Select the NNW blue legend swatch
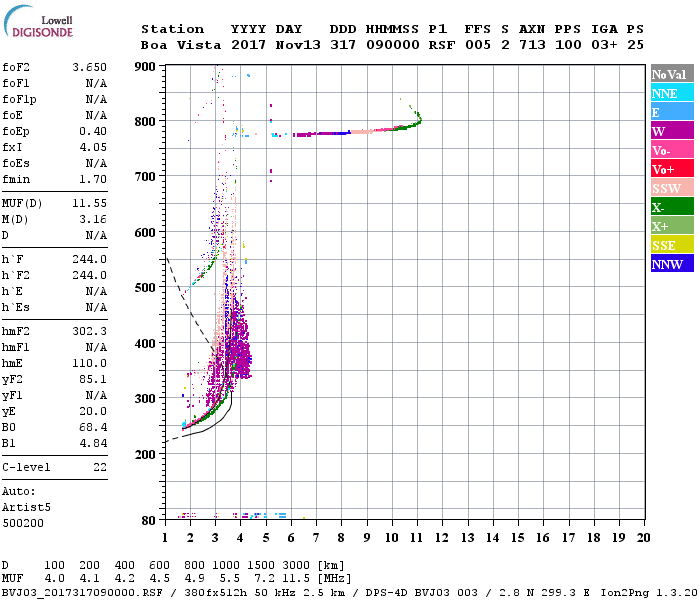Viewport: 700px width, 600px height. click(x=672, y=263)
